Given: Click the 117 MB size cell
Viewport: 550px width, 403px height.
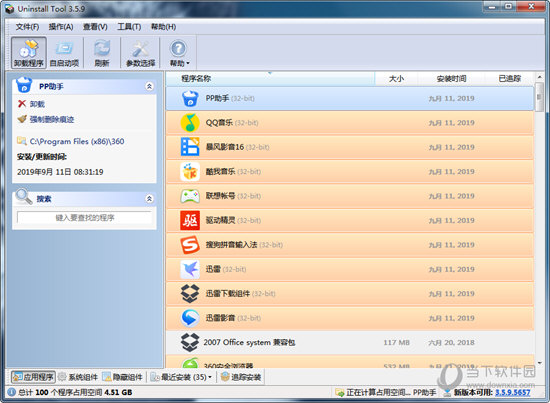Looking at the screenshot, I should pos(396,342).
